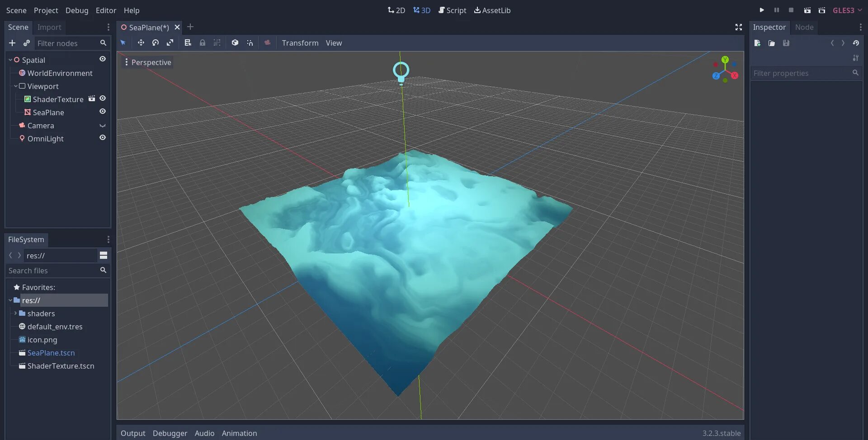868x440 pixels.
Task: Toggle distraction-free mode icon
Action: 739,27
